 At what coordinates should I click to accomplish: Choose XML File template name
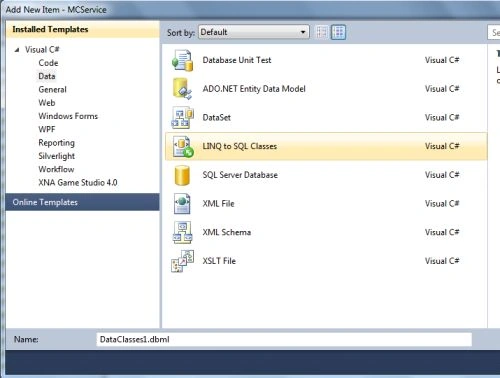pos(218,204)
